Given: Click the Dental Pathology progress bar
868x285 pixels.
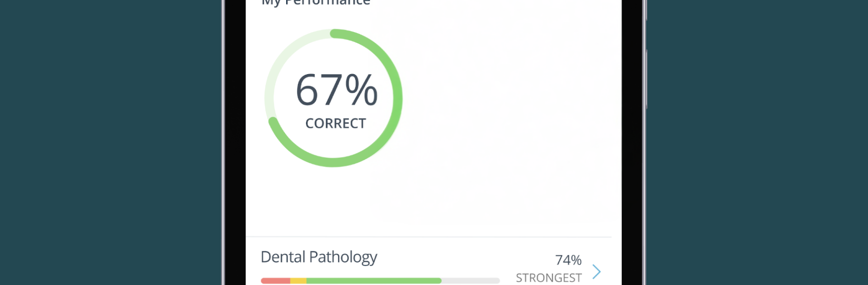Looking at the screenshot, I should click(380, 281).
